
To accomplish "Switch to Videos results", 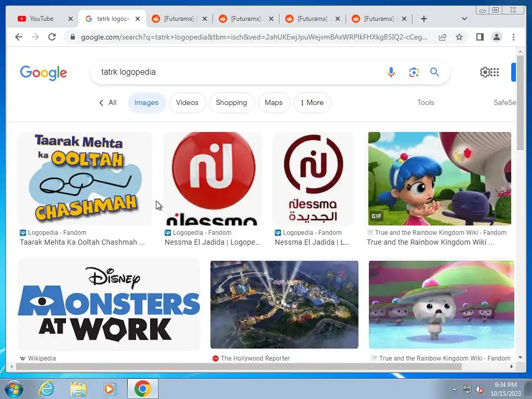I will pyautogui.click(x=187, y=103).
